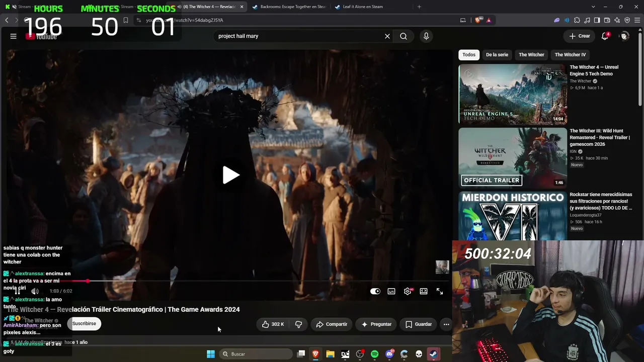Enter fullscreen mode
The image size is (644, 362).
[x=440, y=291]
